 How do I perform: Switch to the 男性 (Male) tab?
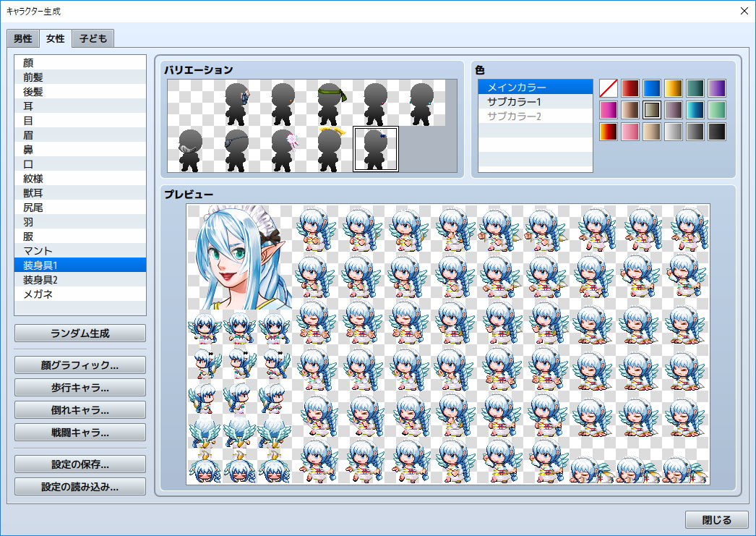tap(22, 38)
